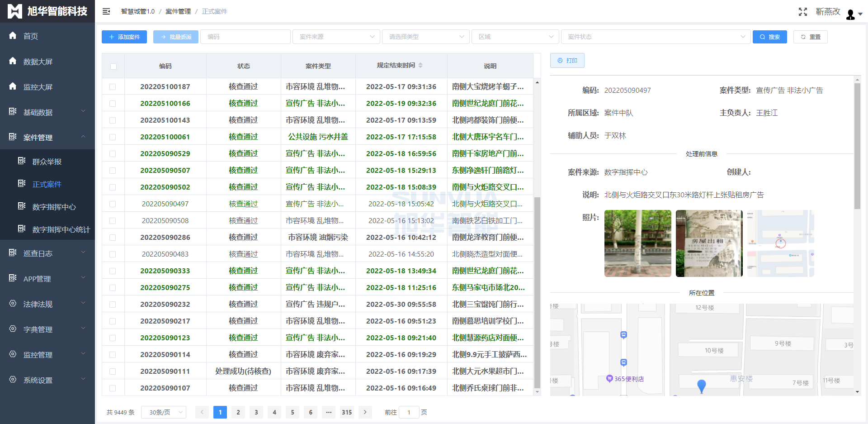This screenshot has height=424, width=868.
Task: Switch to the 案件管理 breadcrumb item
Action: tap(178, 11)
